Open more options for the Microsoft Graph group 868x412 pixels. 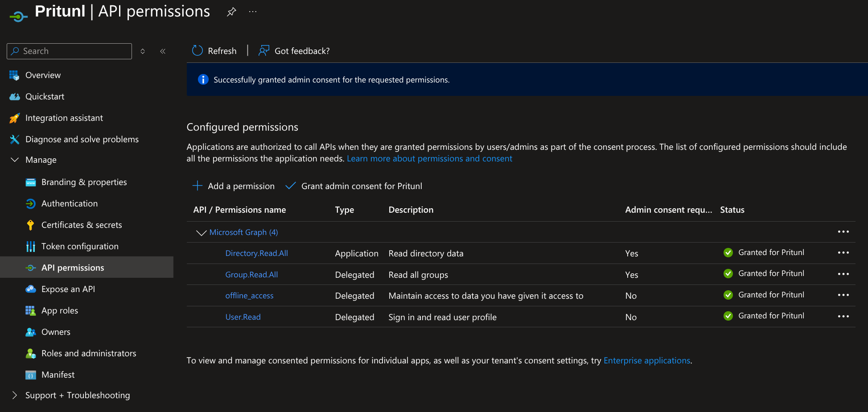point(843,232)
